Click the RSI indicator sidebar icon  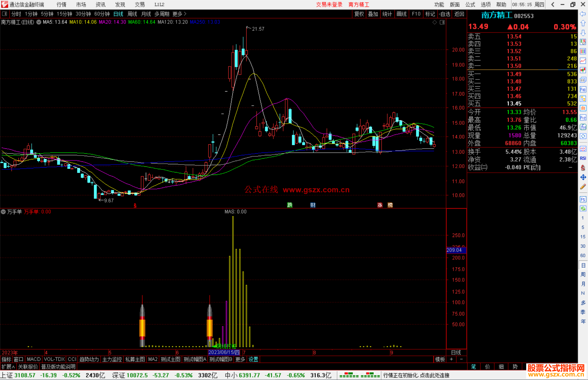[x=583, y=158]
